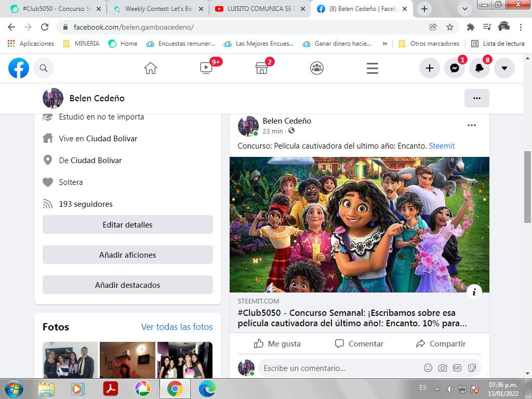Click the browser back arrow
This screenshot has height=399, width=532.
point(11,27)
